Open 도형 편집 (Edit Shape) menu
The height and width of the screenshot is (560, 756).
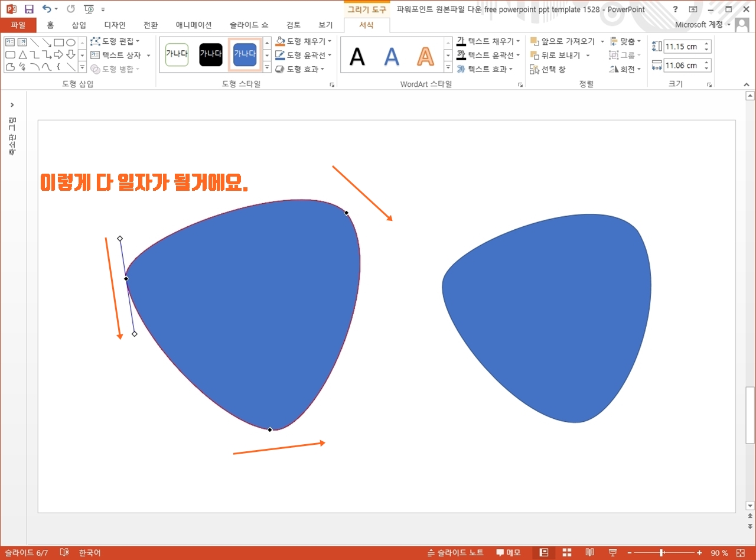pyautogui.click(x=115, y=41)
